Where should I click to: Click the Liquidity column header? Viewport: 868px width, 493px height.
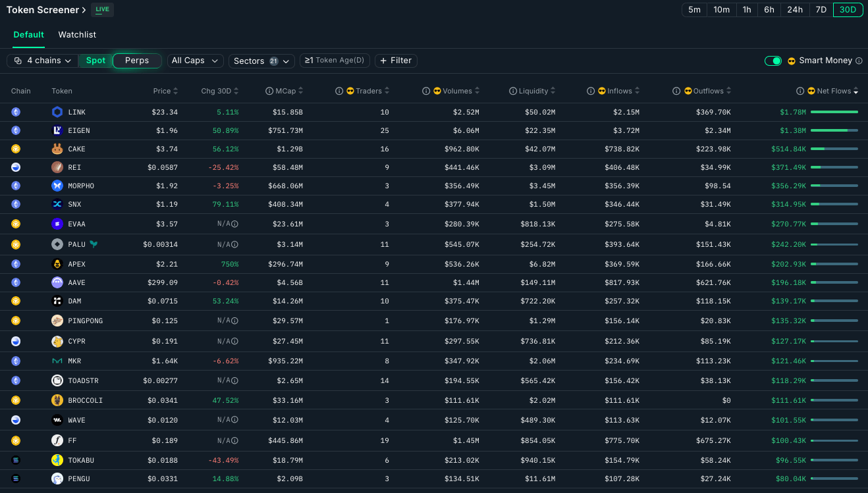(536, 91)
